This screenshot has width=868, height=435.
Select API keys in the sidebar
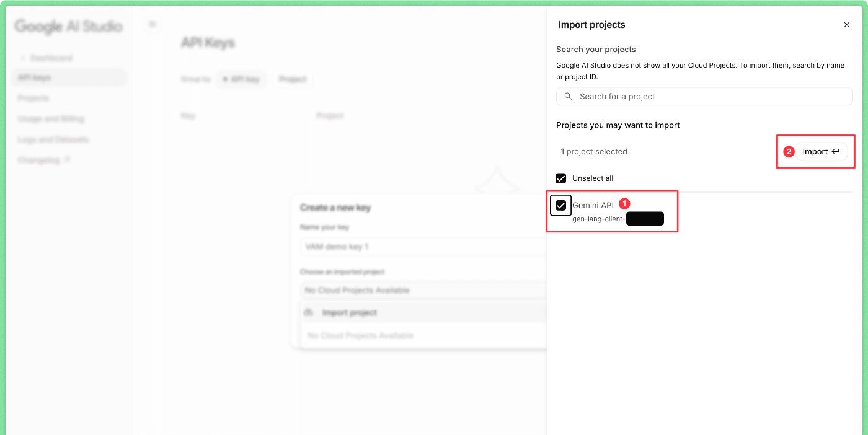[x=35, y=77]
